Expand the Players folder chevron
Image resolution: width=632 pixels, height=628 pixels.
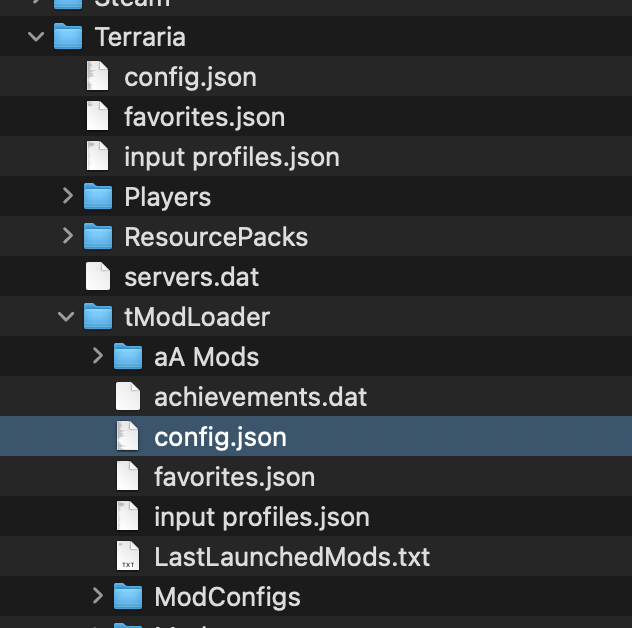tap(68, 196)
